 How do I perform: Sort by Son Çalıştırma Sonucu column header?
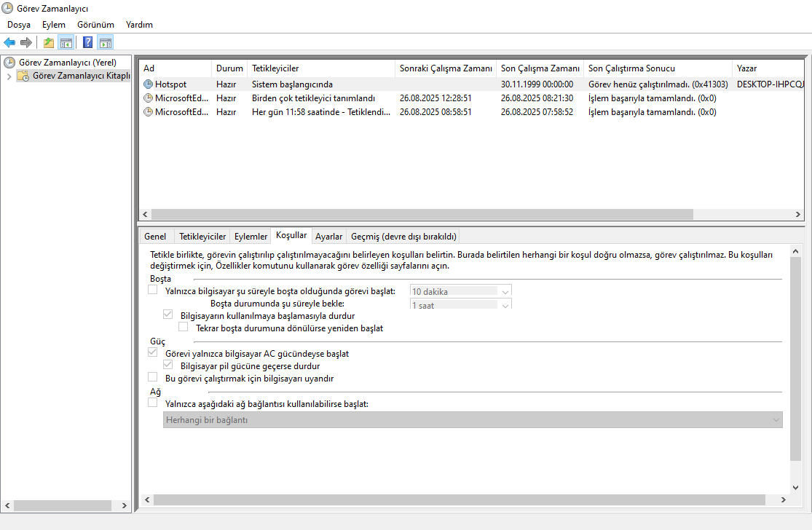(658, 68)
